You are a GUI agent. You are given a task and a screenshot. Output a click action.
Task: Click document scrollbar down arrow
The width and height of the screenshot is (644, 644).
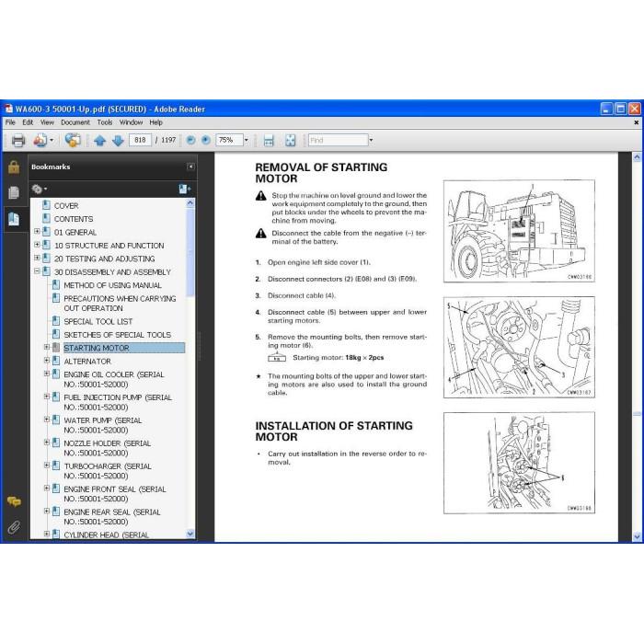coord(637,536)
